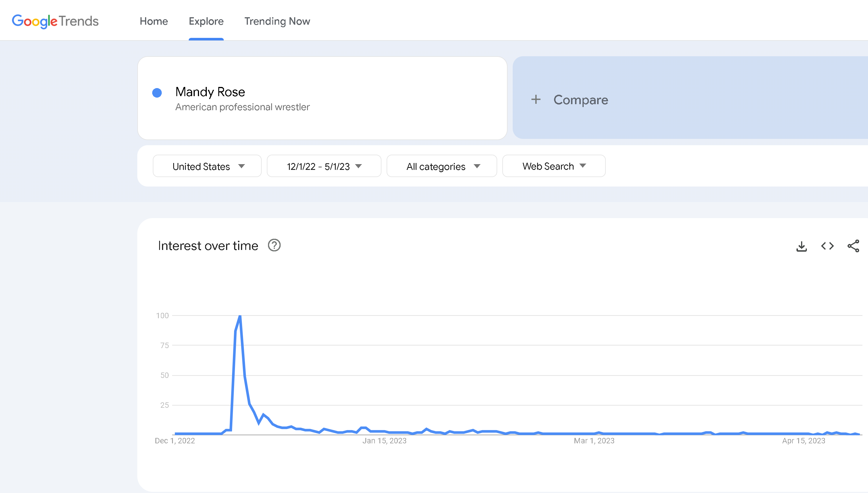The width and height of the screenshot is (868, 493).
Task: Expand the Web Search type dropdown
Action: [553, 166]
